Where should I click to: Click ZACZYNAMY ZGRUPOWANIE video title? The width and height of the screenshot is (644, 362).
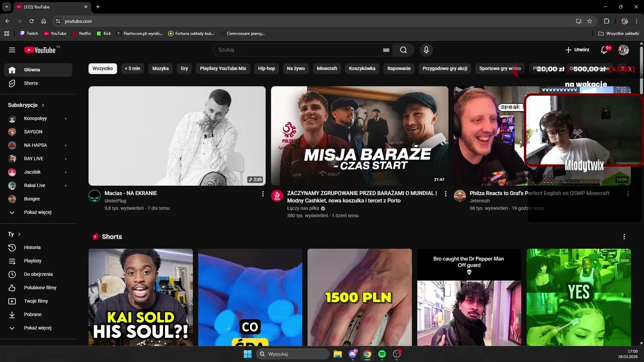pyautogui.click(x=362, y=197)
